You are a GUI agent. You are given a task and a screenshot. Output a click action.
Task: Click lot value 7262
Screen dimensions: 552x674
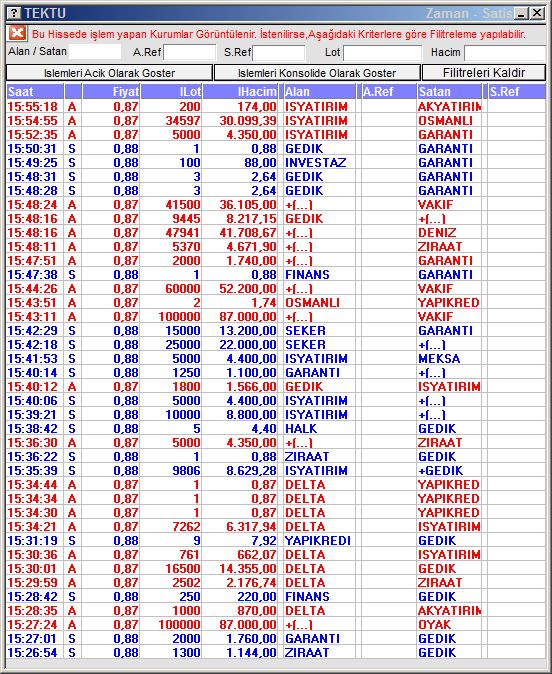point(186,527)
